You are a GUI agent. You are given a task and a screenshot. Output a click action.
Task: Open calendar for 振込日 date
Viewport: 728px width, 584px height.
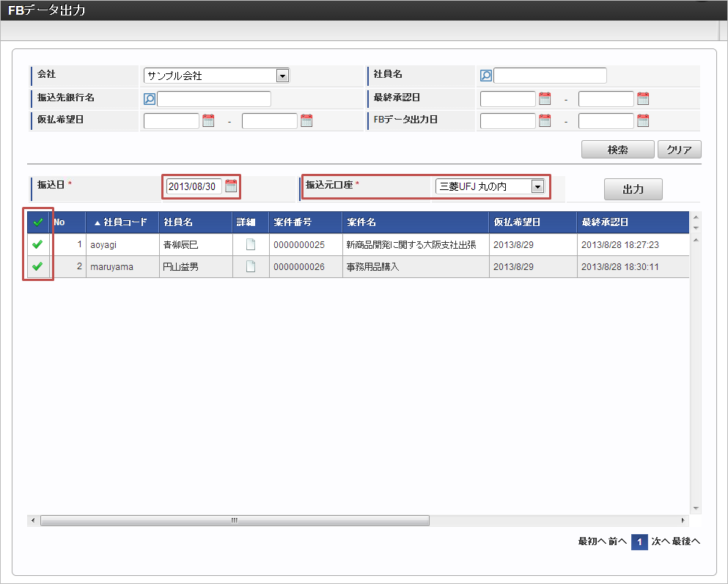[x=231, y=186]
